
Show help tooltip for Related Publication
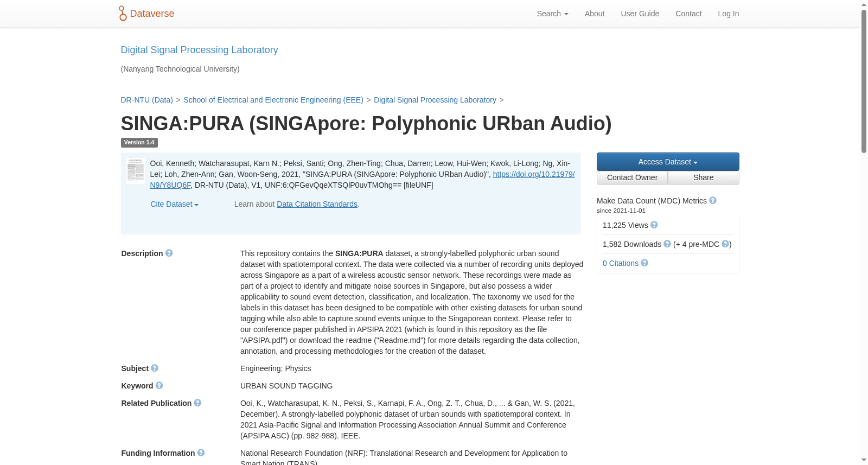point(197,403)
